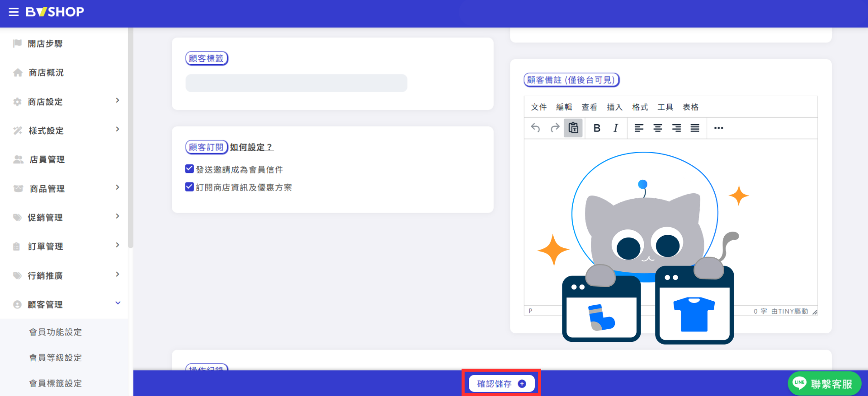Viewport: 868px width, 396px height.
Task: Uncheck 訂閱商店資訊及優惠方案 checkbox
Action: 189,186
